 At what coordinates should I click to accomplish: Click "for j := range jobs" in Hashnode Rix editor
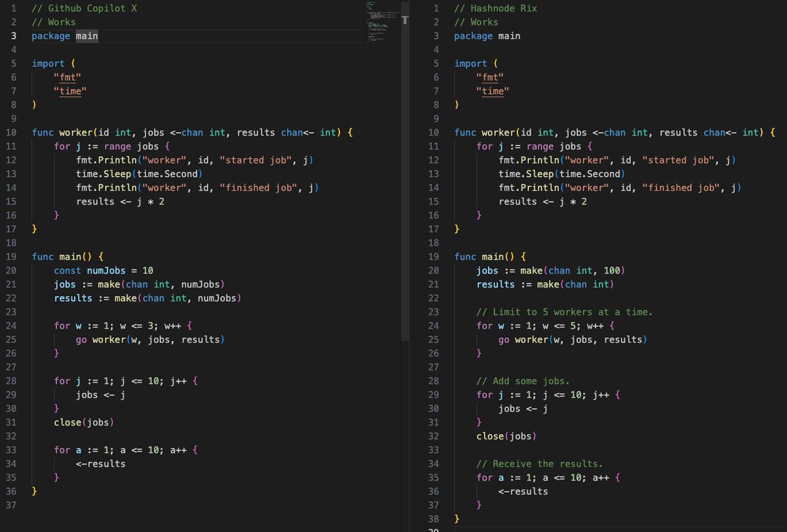click(535, 146)
